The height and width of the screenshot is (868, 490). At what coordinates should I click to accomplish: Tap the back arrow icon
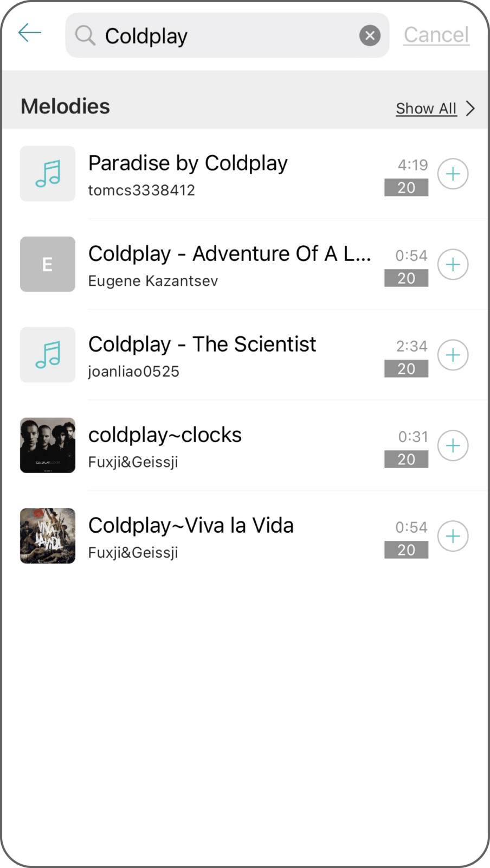(x=30, y=33)
